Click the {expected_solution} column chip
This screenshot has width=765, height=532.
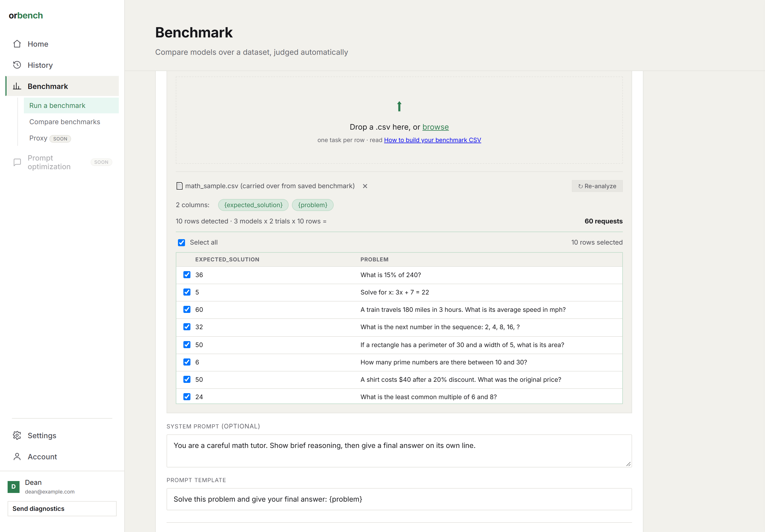[253, 205]
